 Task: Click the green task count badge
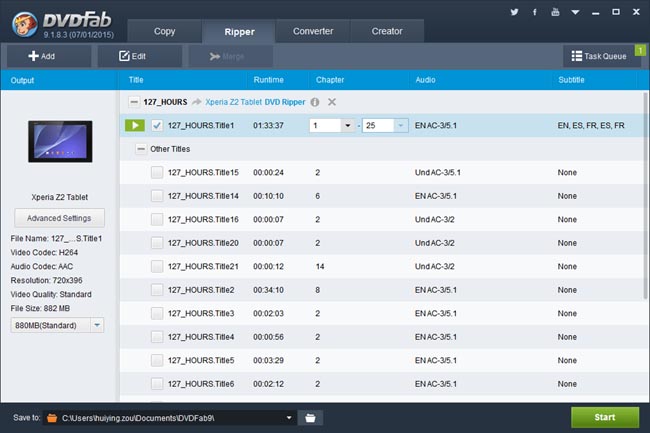click(x=640, y=50)
